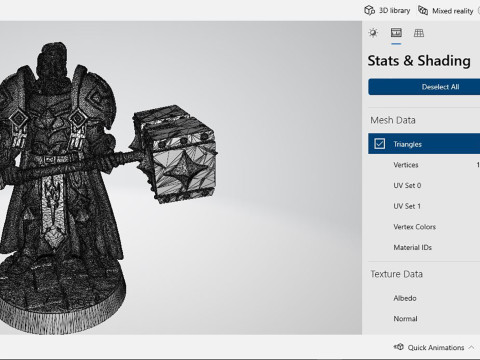Click the Deselect All button
The image size is (480, 360).
tap(440, 87)
